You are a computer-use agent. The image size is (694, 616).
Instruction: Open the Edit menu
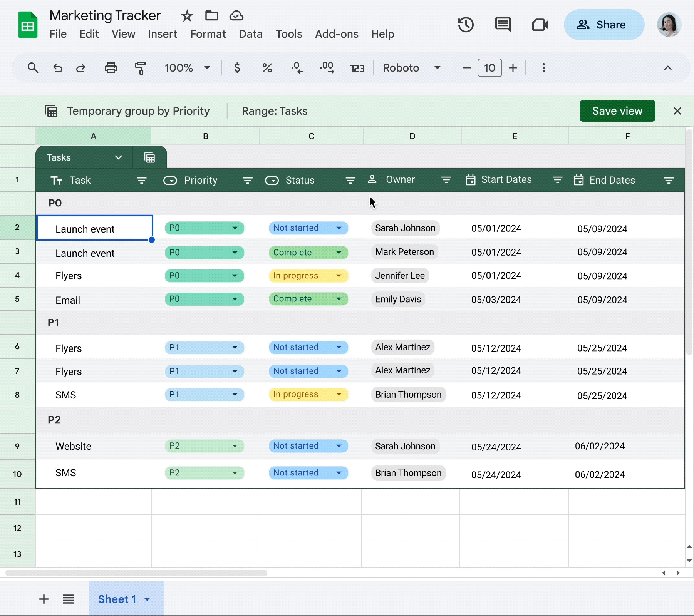[89, 34]
